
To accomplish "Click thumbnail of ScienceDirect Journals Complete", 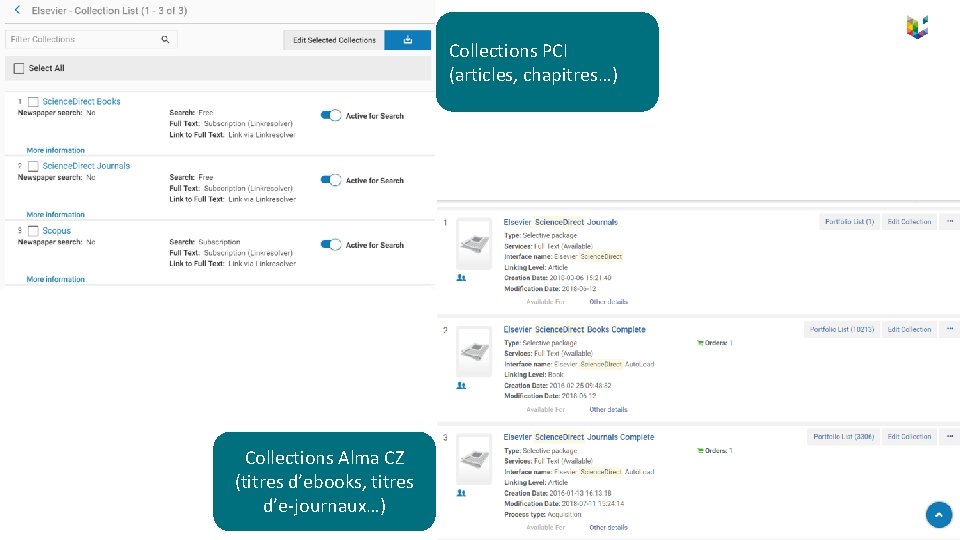I will [x=474, y=459].
